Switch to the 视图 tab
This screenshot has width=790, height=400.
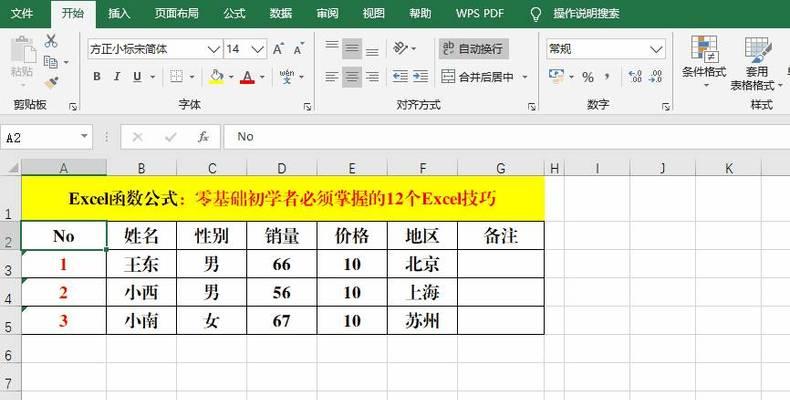(374, 13)
